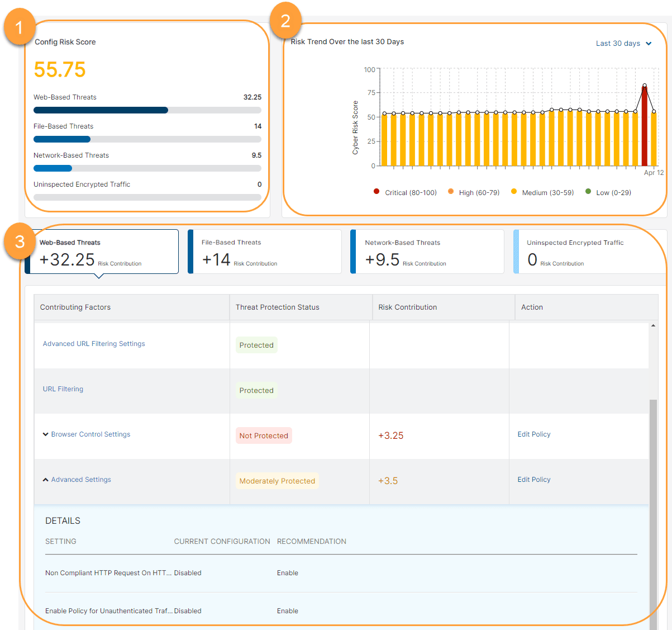Open the URL Filtering link

[x=63, y=389]
